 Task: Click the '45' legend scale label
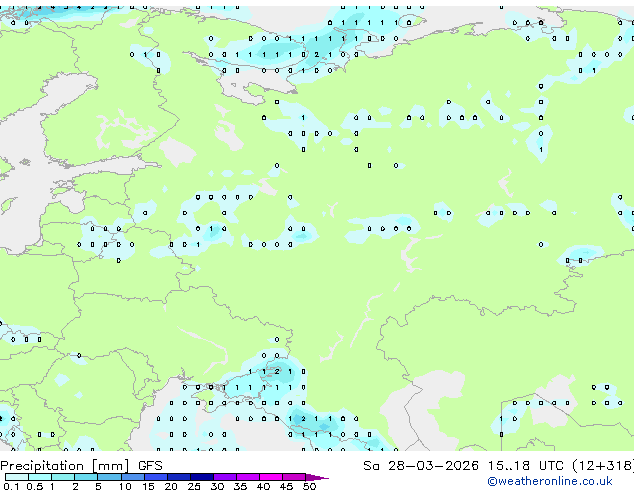286,486
